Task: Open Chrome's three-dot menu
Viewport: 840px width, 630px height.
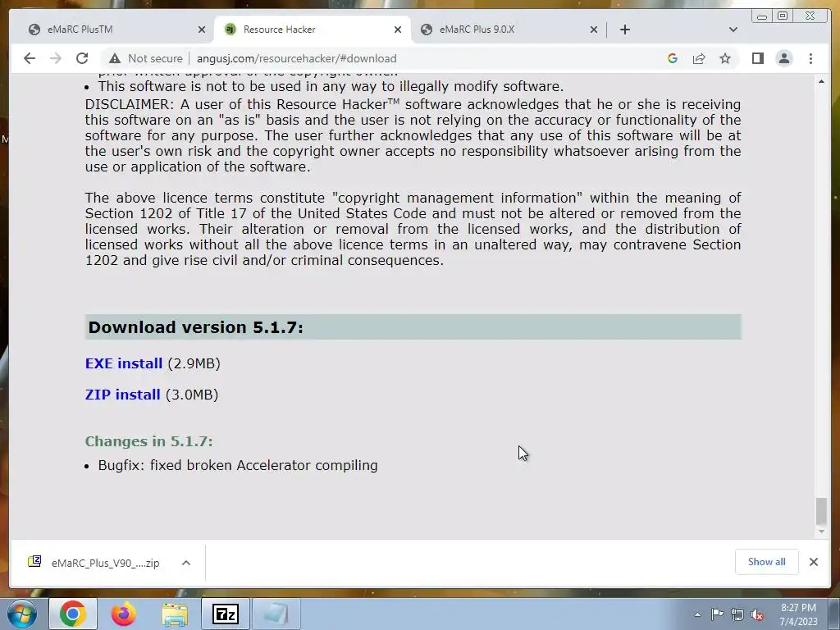Action: tap(811, 58)
